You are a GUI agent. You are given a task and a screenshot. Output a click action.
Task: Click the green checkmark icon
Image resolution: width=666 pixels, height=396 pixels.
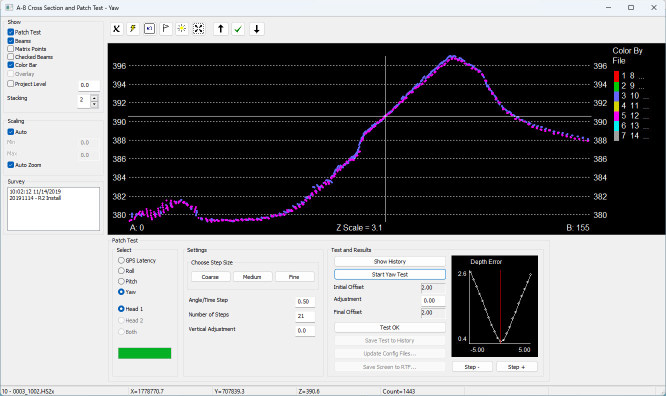coord(238,29)
